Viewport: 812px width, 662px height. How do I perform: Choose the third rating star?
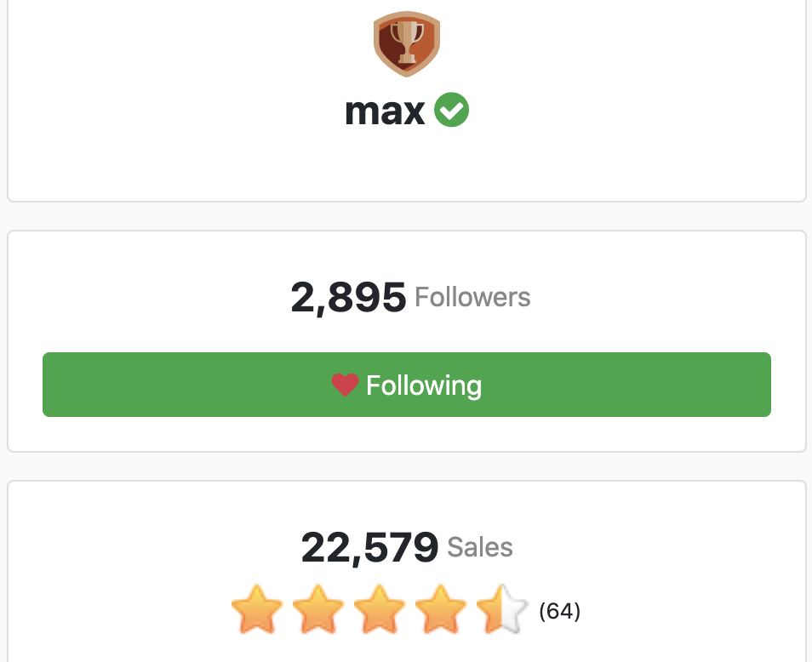(x=380, y=609)
